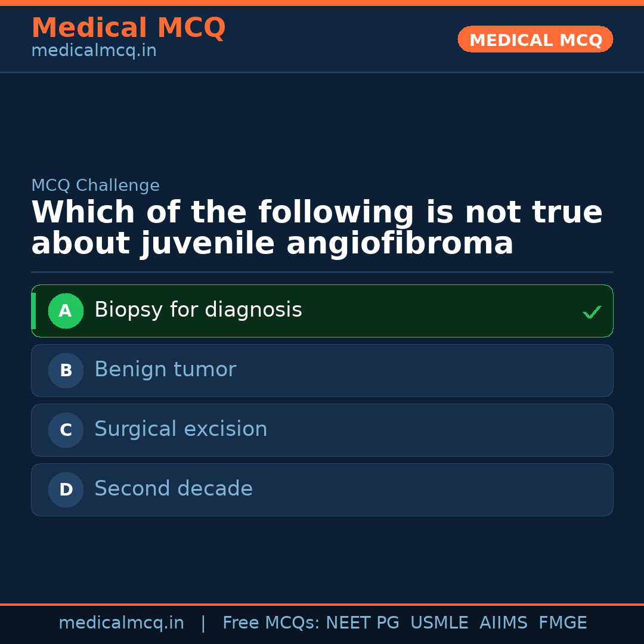Click the medicalmcq.in footer link
This screenshot has height=644, width=644.
tap(121, 623)
